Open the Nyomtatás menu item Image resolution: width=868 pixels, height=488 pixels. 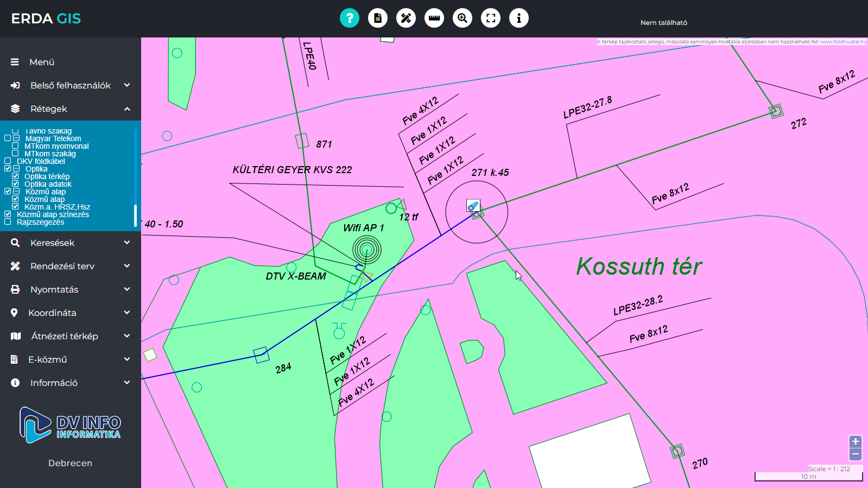[71, 289]
